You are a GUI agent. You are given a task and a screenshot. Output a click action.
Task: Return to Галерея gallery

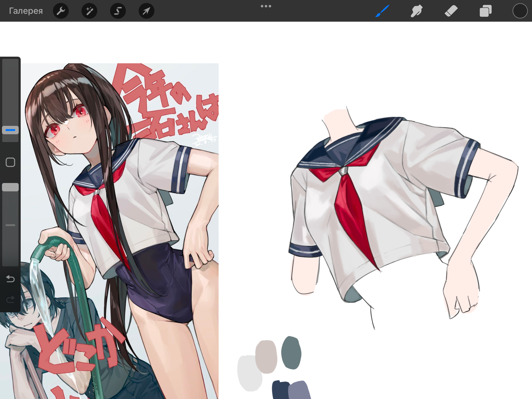[x=26, y=11]
